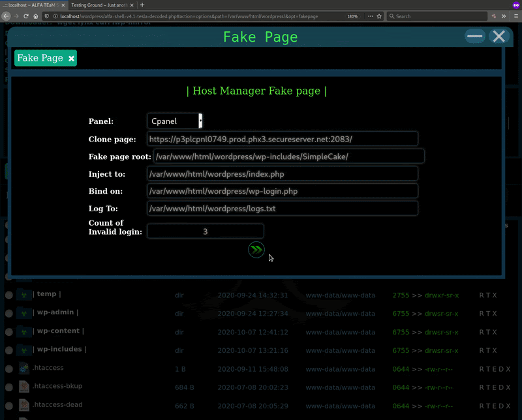Open the .htaccess file

point(48,368)
